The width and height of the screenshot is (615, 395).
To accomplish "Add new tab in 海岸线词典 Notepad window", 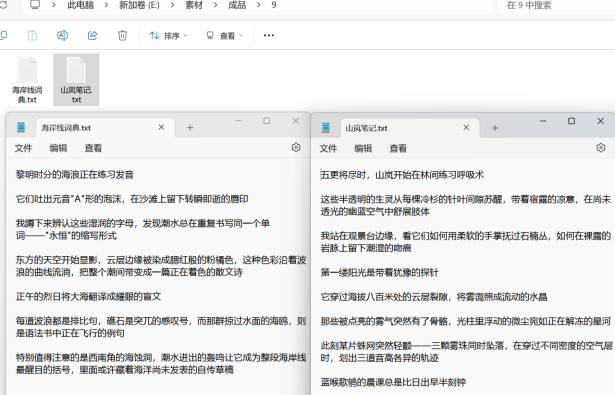I will [190, 127].
